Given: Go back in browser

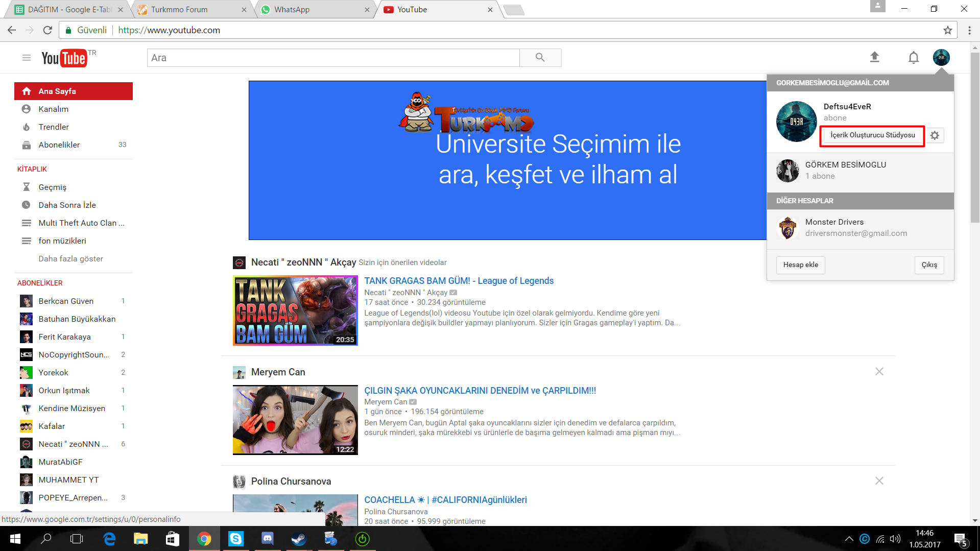Looking at the screenshot, I should coord(12,30).
